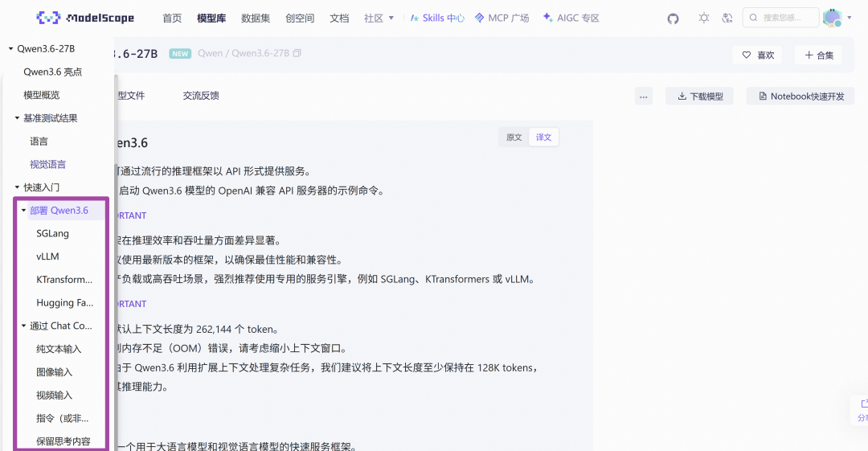The width and height of the screenshot is (868, 451).
Task: Copy the model path Qwen/Qwen3.6-27B icon
Action: (x=297, y=53)
